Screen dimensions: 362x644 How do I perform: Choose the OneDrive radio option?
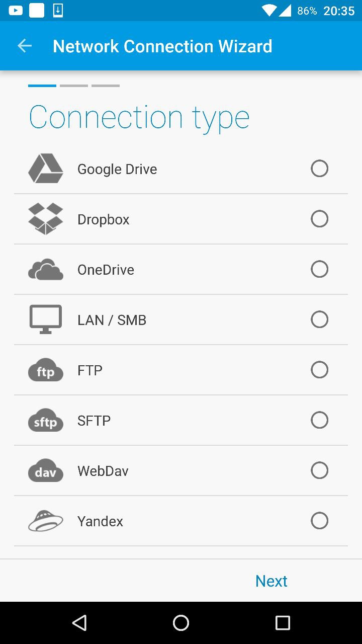pyautogui.click(x=319, y=269)
